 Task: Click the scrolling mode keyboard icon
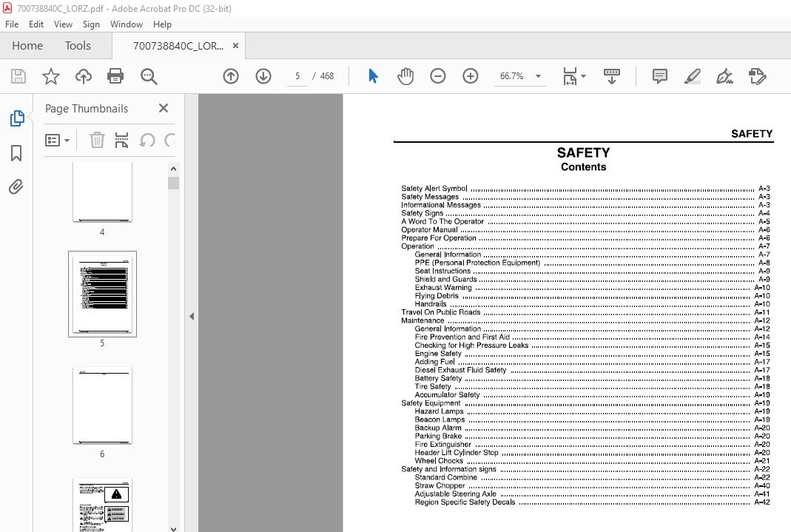click(x=611, y=76)
